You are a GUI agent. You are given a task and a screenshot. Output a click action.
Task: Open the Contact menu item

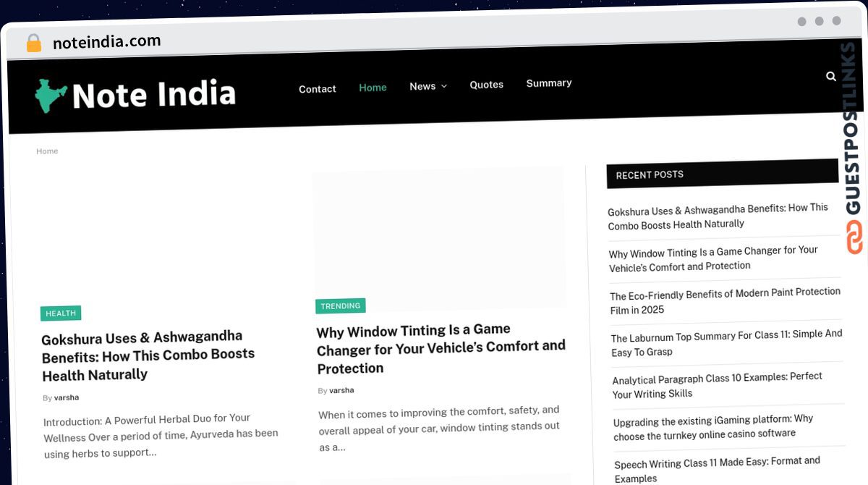click(317, 89)
